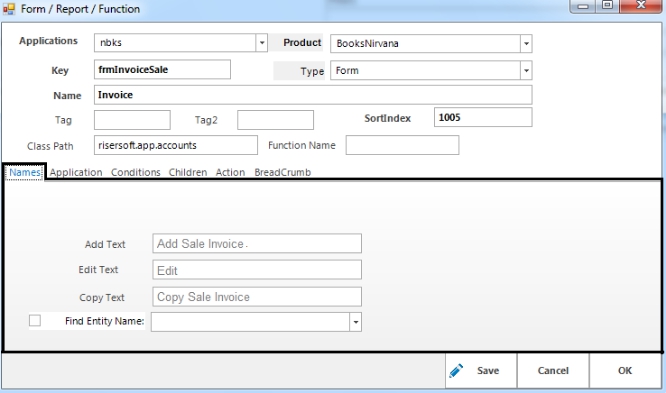
Task: Click the SortIndex field showing 1005
Action: pos(483,117)
